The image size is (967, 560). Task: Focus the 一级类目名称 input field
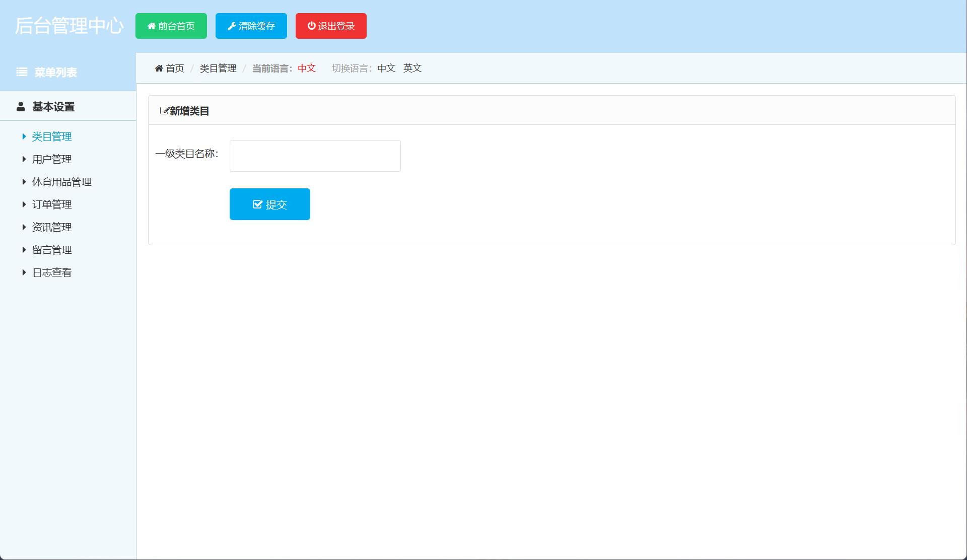point(315,156)
